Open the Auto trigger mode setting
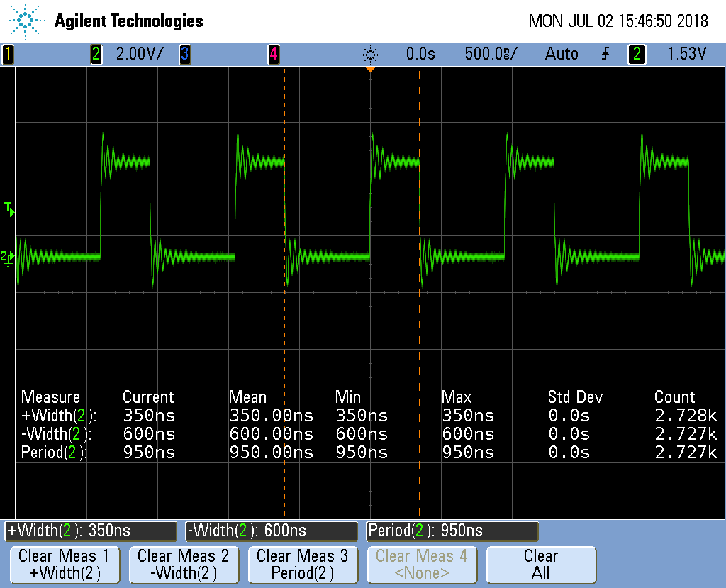 [x=562, y=54]
